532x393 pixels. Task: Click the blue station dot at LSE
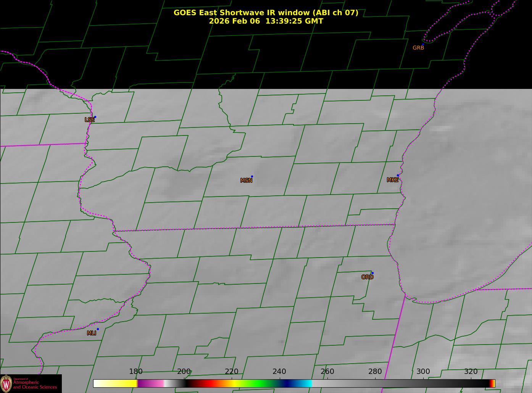point(95,117)
